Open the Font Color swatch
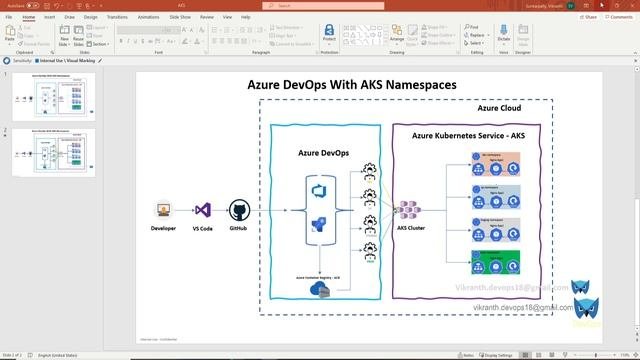Viewport: 640px width, 360px height. [x=197, y=41]
